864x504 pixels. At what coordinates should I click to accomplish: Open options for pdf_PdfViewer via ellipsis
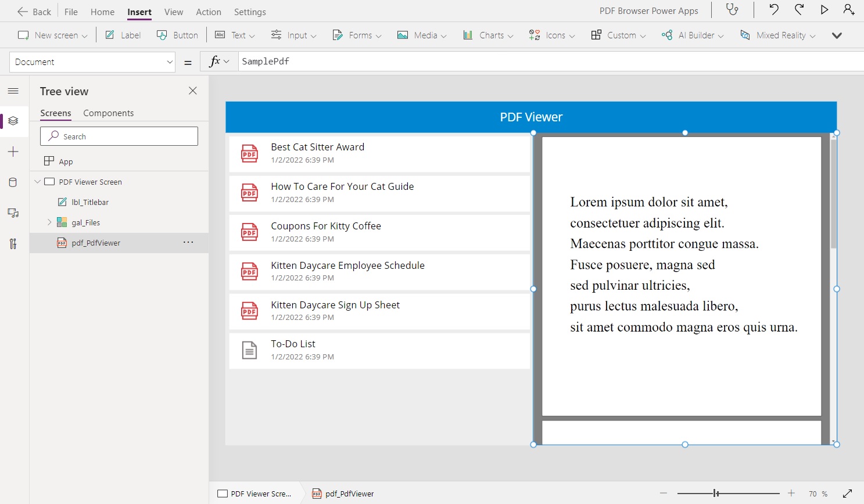(x=188, y=242)
